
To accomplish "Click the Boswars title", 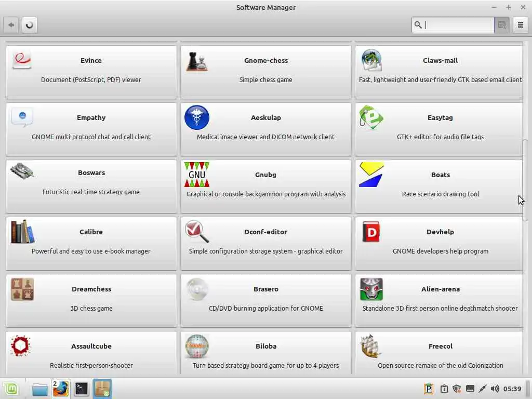I will (x=91, y=172).
